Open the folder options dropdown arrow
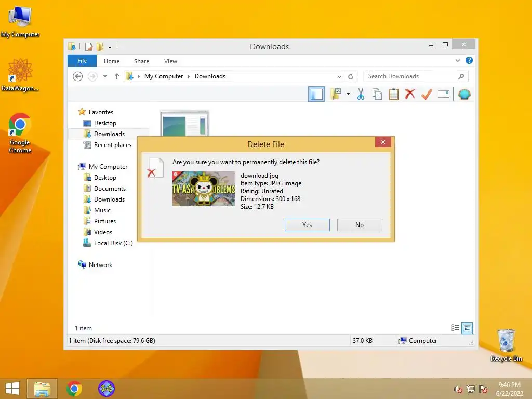This screenshot has height=399, width=532. click(348, 94)
